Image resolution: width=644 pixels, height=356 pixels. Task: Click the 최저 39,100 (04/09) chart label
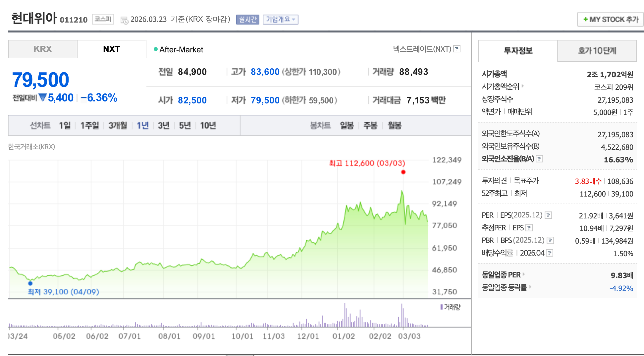point(63,292)
